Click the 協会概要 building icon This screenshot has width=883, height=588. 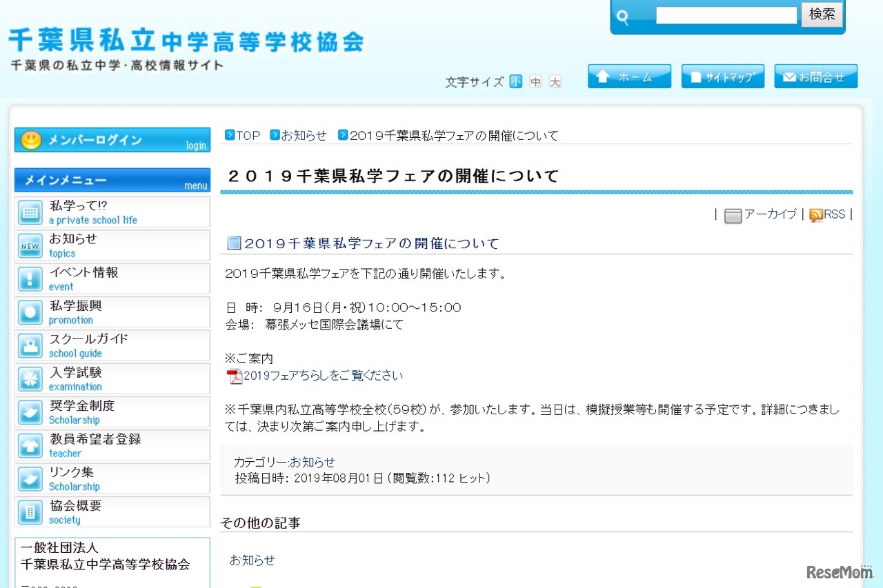click(x=30, y=512)
